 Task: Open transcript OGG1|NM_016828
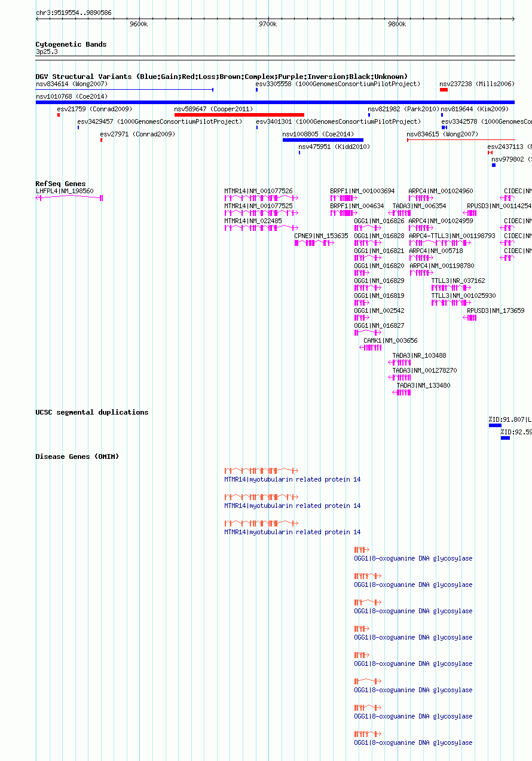tap(379, 236)
